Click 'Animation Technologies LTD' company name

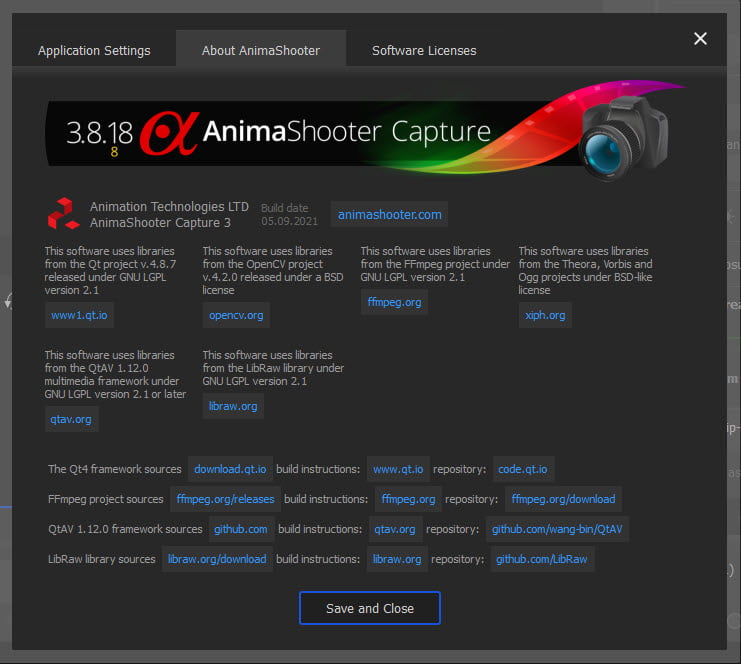point(169,207)
